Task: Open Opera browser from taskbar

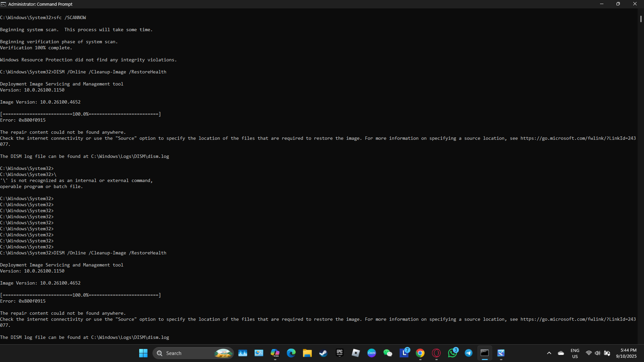Action: (436, 353)
